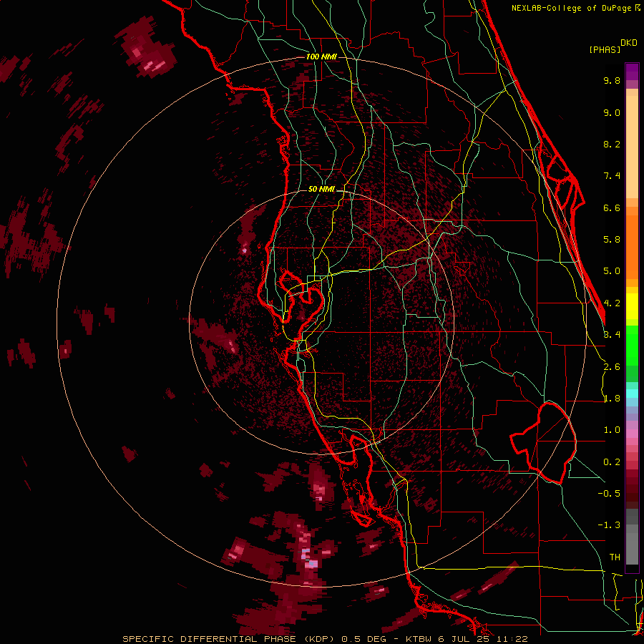Select the 6.6 legend value
This screenshot has width=644, height=644.
coord(612,208)
